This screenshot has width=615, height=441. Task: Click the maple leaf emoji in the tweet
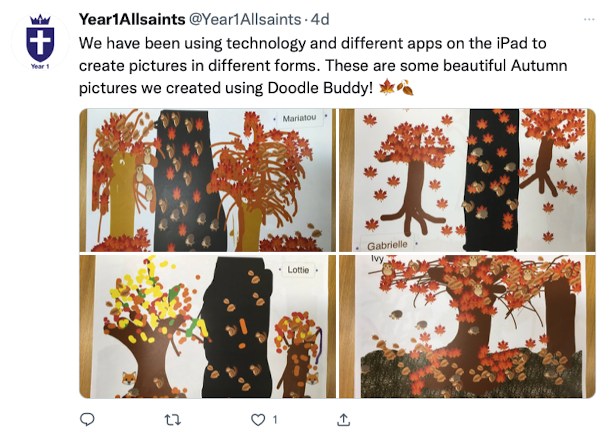pyautogui.click(x=387, y=87)
